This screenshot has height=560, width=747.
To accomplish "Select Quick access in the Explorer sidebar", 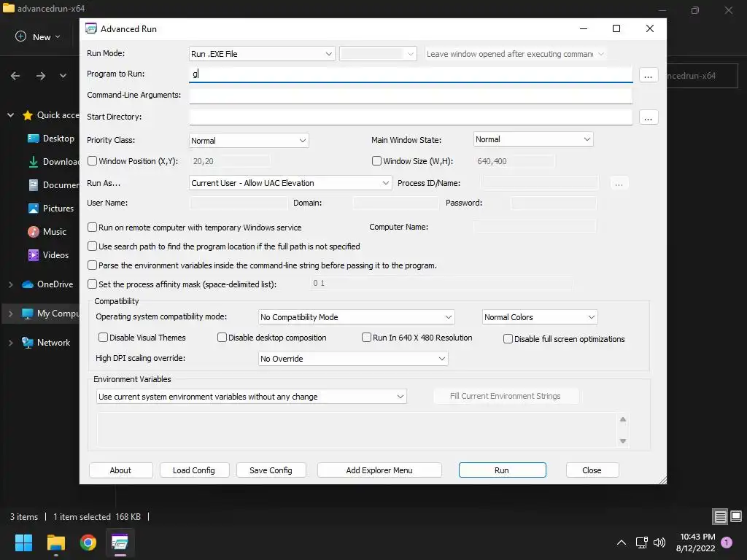I will tap(50, 114).
